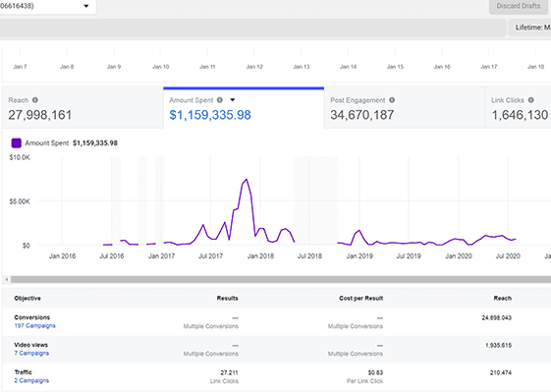This screenshot has width=551, height=392.
Task: Click info icon next to Reach
Action: (x=35, y=100)
